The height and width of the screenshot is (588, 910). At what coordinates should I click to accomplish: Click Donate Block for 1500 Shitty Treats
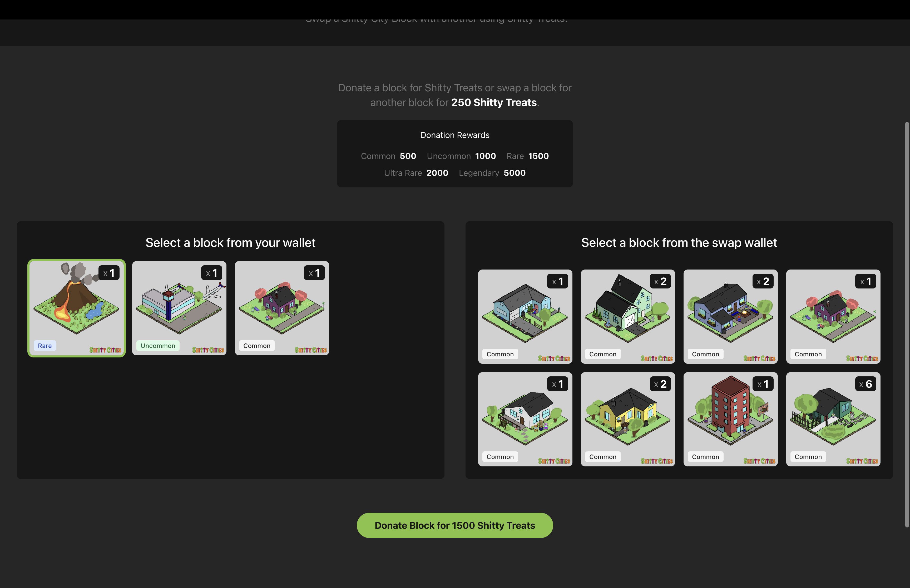point(454,525)
